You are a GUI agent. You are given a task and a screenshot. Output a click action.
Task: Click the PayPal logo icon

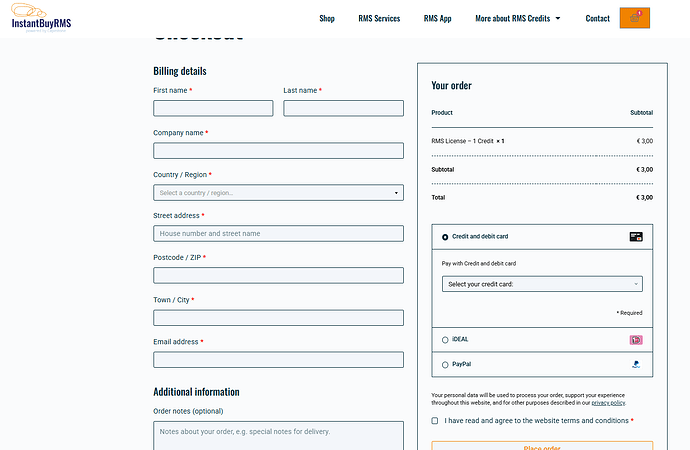[636, 364]
